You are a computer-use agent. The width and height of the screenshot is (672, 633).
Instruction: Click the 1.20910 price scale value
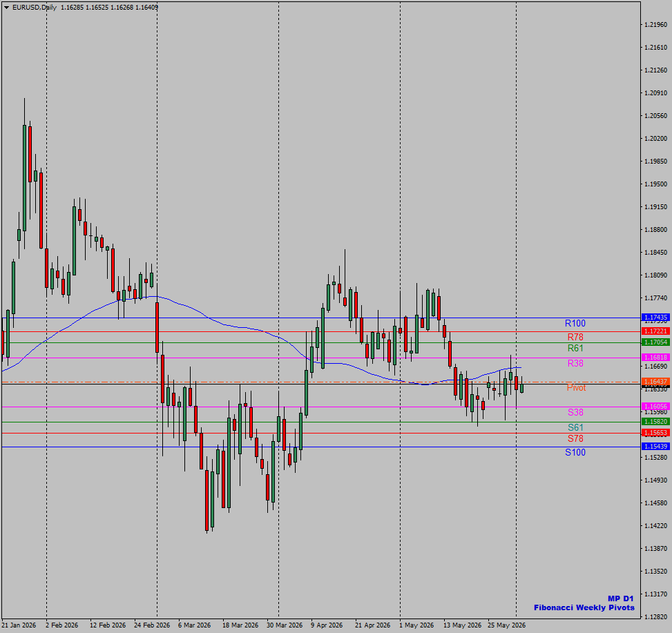[655, 93]
